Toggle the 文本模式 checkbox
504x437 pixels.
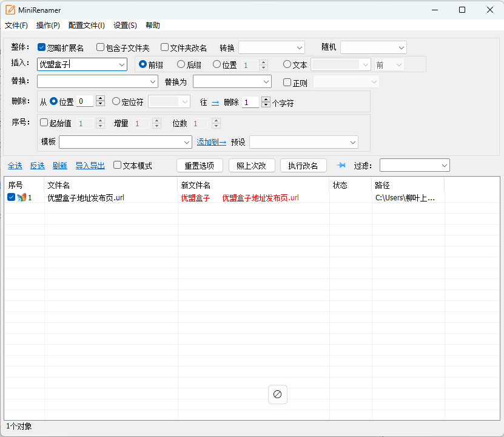(117, 165)
